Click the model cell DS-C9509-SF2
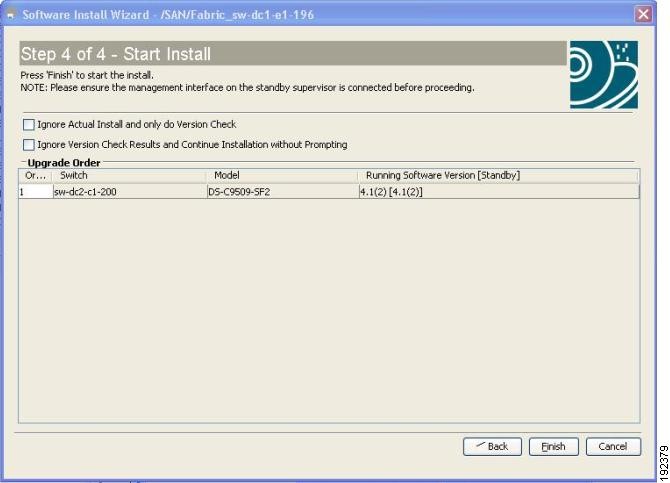 pyautogui.click(x=282, y=192)
